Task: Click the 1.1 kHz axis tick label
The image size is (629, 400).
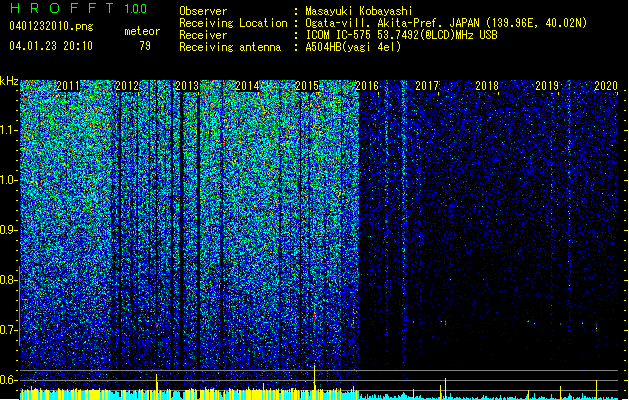Action: (x=9, y=130)
